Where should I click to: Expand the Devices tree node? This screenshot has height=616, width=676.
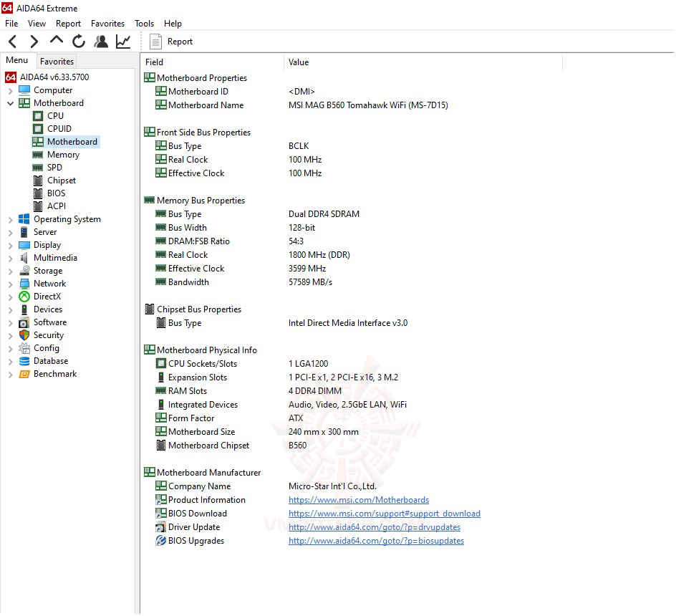pos(10,310)
